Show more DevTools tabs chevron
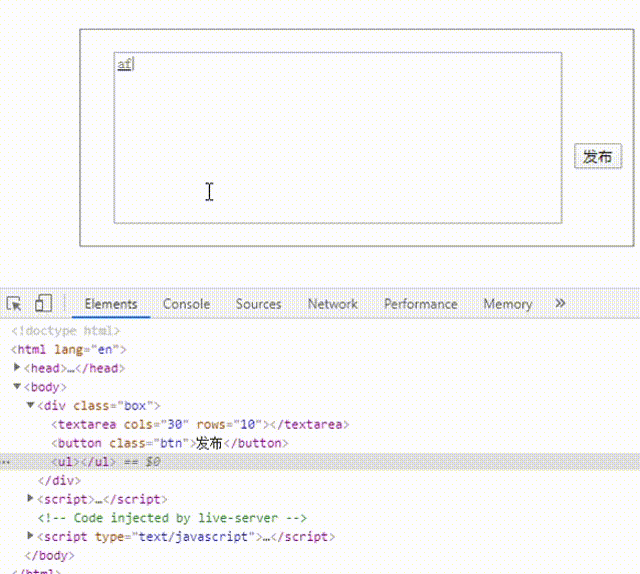Image resolution: width=640 pixels, height=574 pixels. click(560, 303)
